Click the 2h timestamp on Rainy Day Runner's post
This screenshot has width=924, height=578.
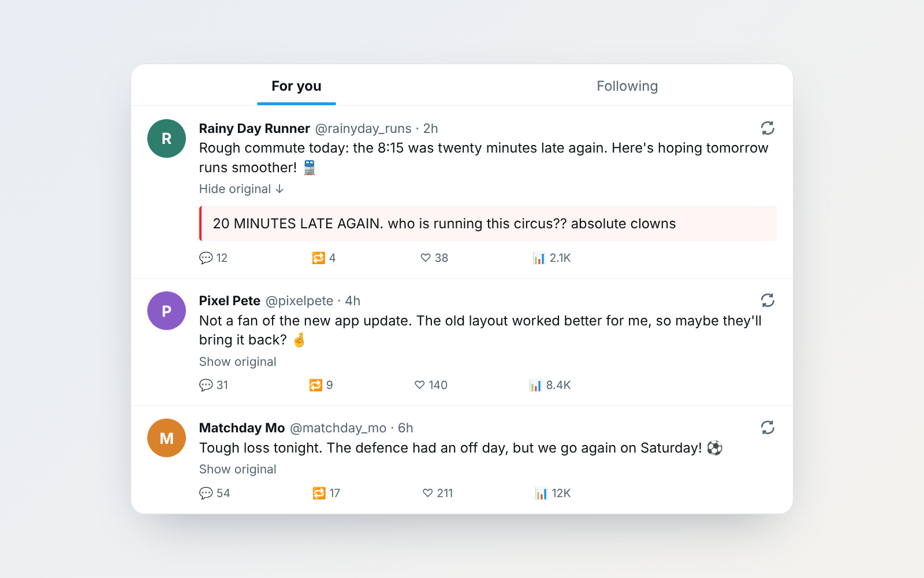(431, 128)
